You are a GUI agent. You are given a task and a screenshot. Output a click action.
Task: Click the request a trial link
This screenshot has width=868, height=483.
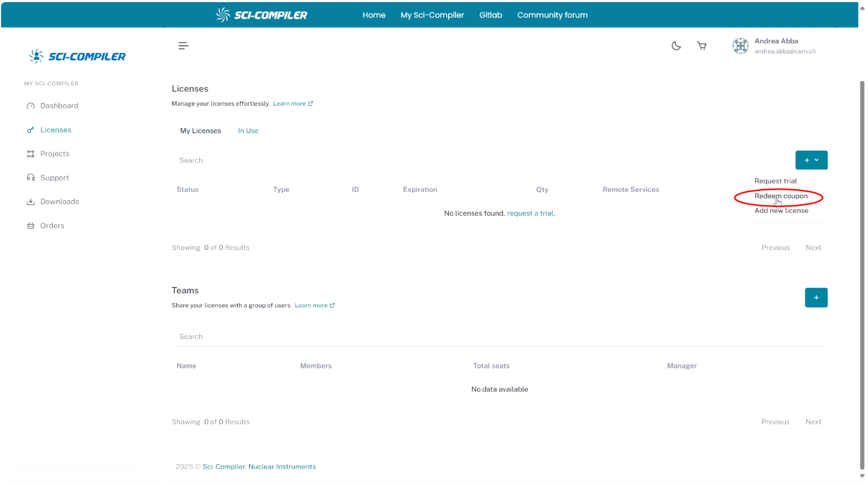(x=530, y=213)
